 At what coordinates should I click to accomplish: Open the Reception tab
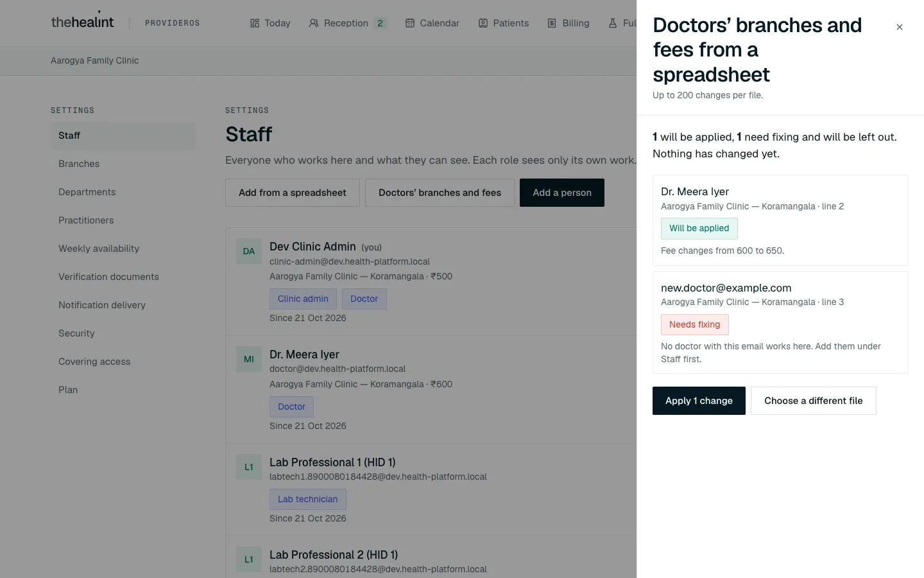346,23
